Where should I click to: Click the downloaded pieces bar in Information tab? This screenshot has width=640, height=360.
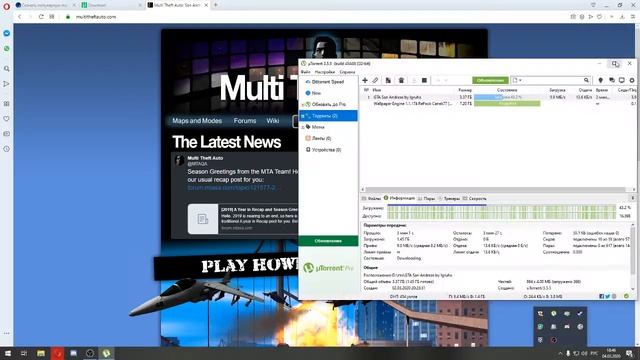(x=502, y=208)
